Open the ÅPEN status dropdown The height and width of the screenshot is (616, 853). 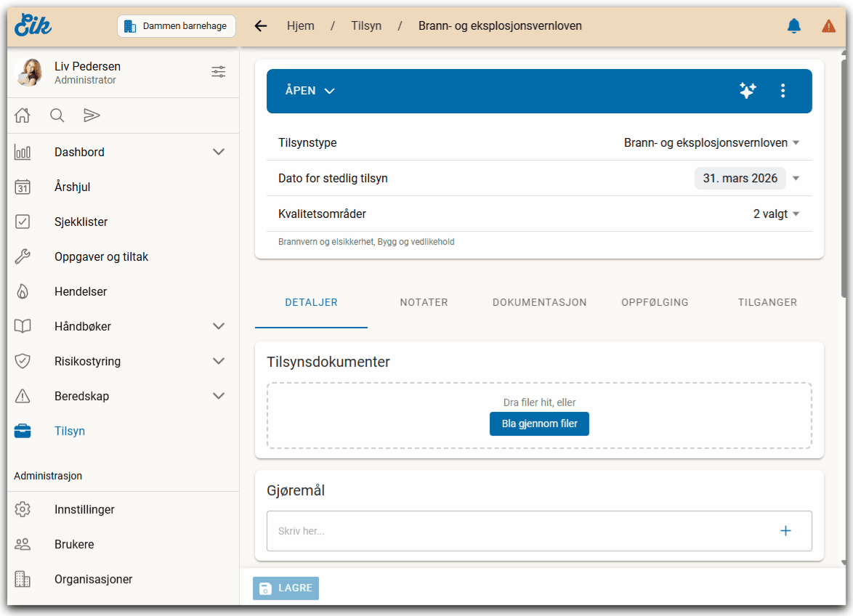tap(310, 91)
